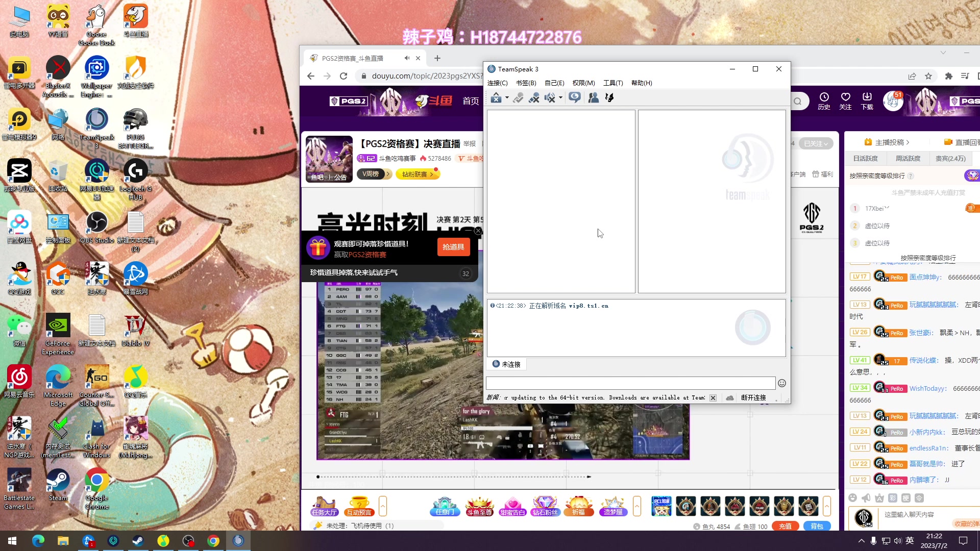
Task: Click the TeamSpeak chat message input field
Action: pos(630,383)
